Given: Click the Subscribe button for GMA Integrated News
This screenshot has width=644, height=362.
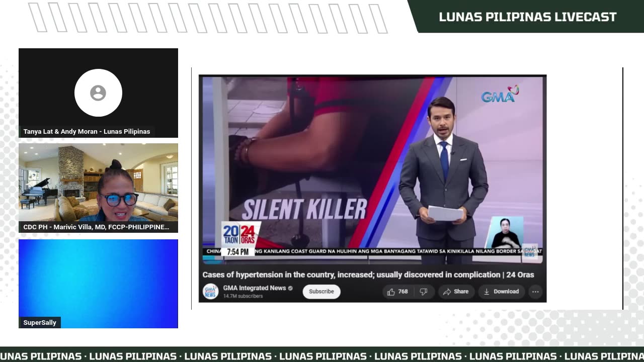Looking at the screenshot, I should tap(321, 292).
